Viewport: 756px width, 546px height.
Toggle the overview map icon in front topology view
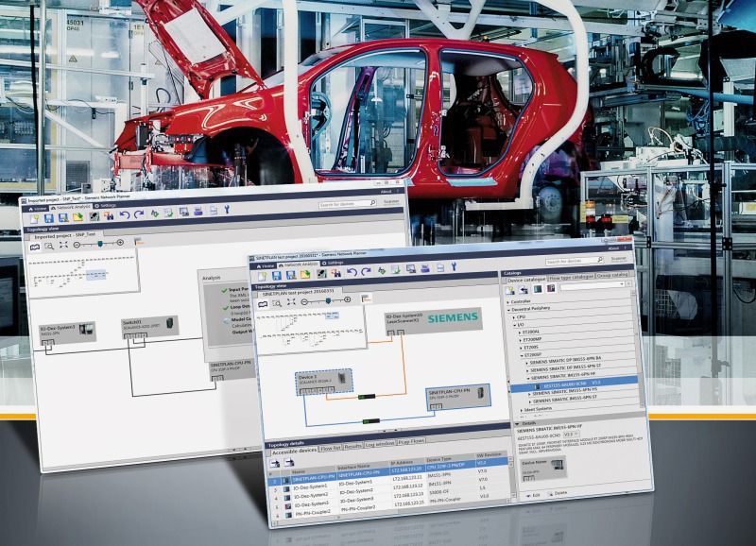(x=259, y=303)
